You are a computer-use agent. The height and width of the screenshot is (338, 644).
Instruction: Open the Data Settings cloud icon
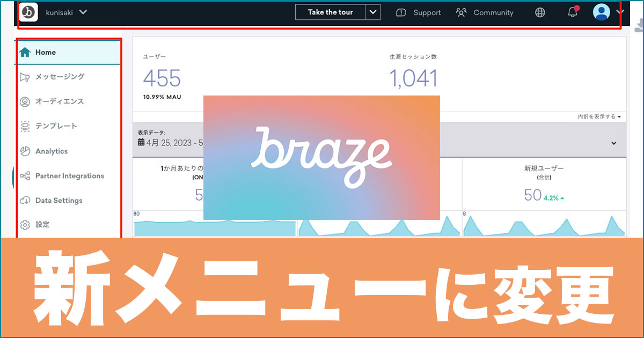click(x=25, y=200)
